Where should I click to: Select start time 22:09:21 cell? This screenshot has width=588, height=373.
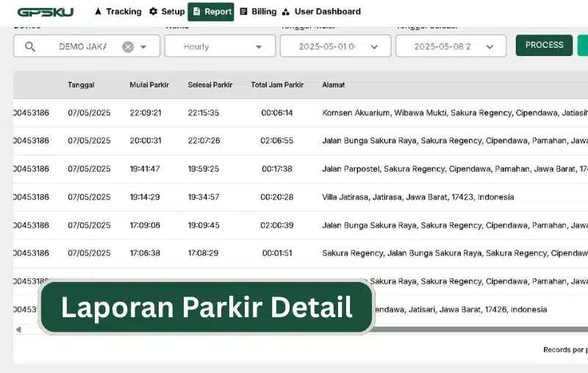tap(146, 113)
